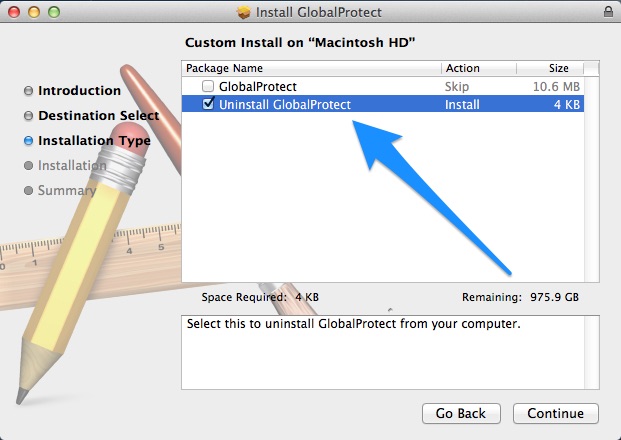Click the blue Installation Type bullet
621x440 pixels.
pos(28,141)
